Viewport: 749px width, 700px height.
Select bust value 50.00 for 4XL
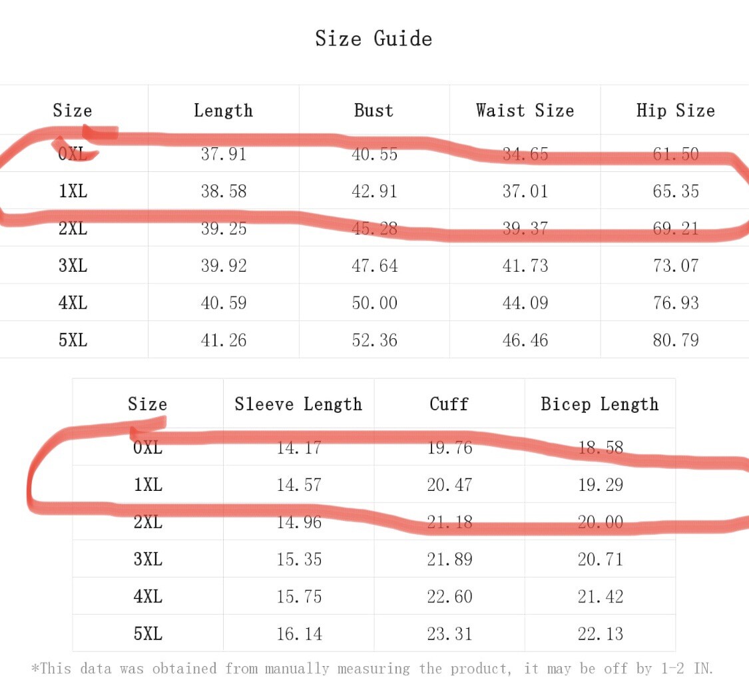pyautogui.click(x=374, y=303)
